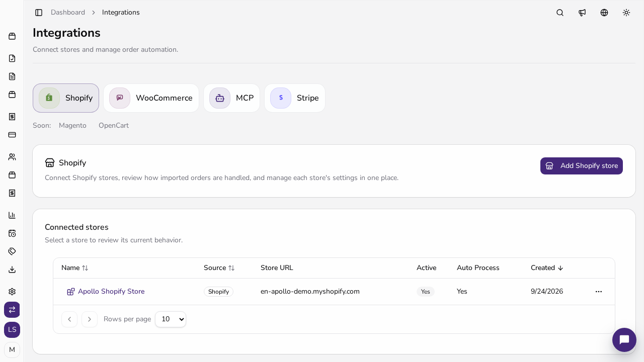This screenshot has height=362, width=644.
Task: Collapse the sidebar with the panel icon
Action: coord(39,13)
